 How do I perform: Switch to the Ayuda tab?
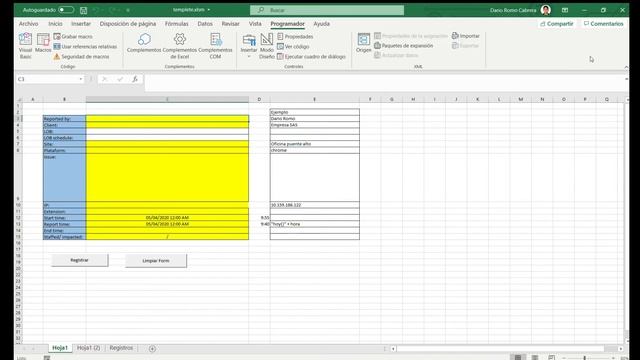[322, 24]
